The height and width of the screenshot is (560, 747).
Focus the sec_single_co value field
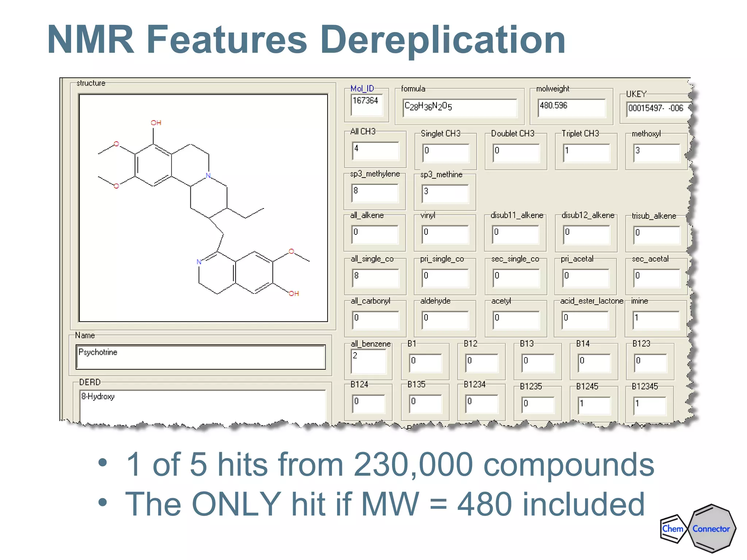(x=516, y=278)
